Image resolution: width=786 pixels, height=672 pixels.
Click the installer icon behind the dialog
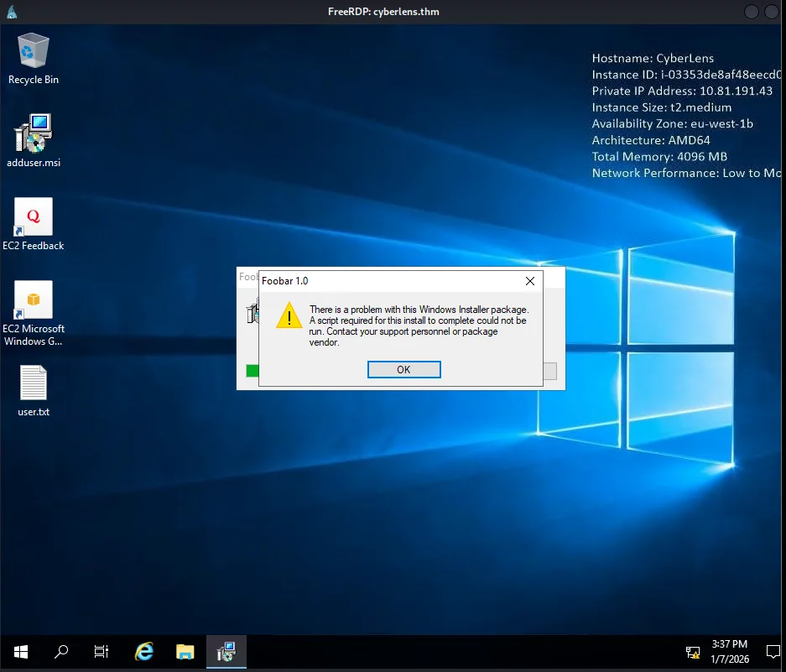click(250, 313)
